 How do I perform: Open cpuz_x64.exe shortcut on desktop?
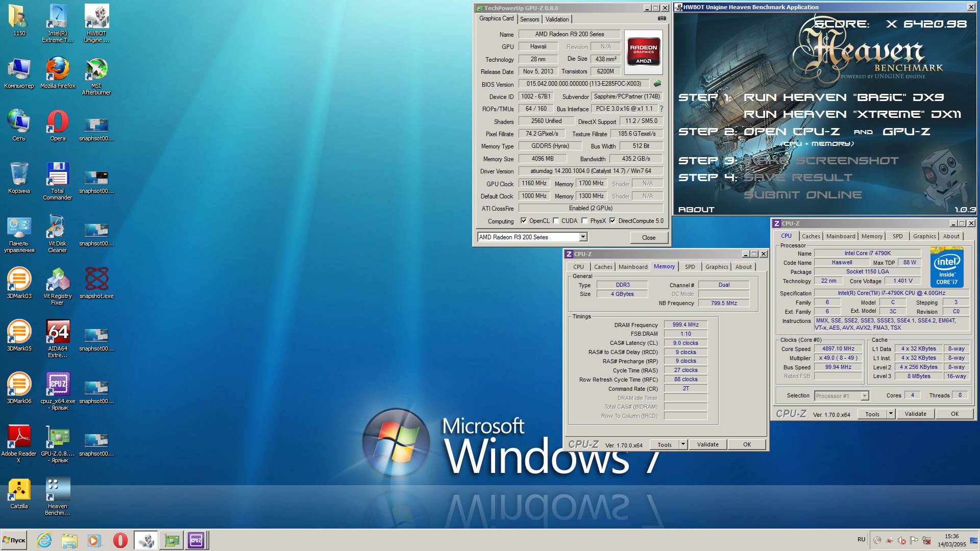[x=58, y=391]
